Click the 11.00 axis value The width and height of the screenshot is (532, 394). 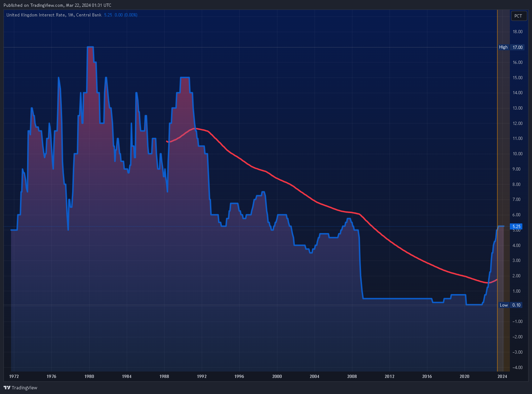click(x=517, y=138)
